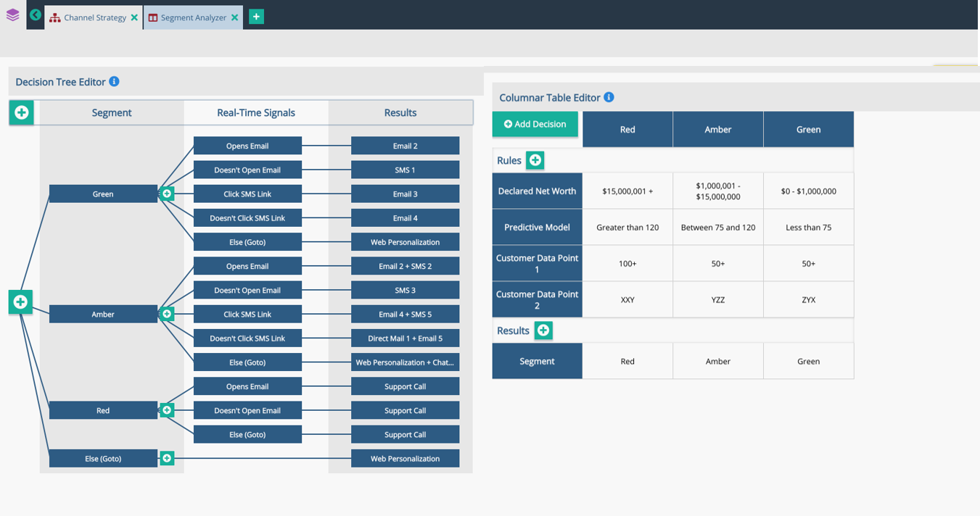Click the root node plus icon

coord(20,301)
